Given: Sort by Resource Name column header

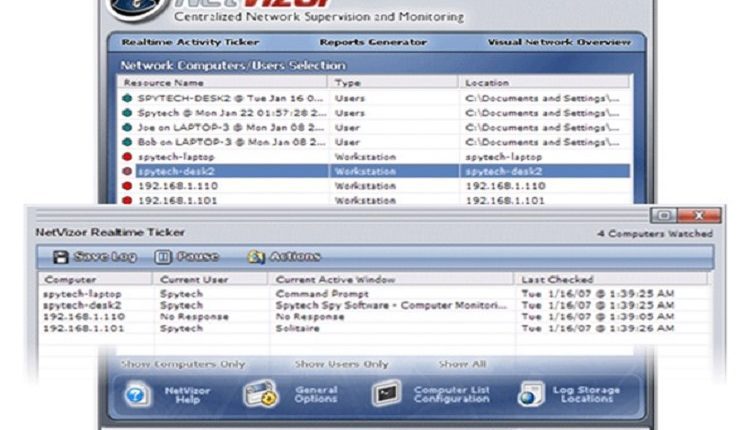Looking at the screenshot, I should (x=222, y=83).
